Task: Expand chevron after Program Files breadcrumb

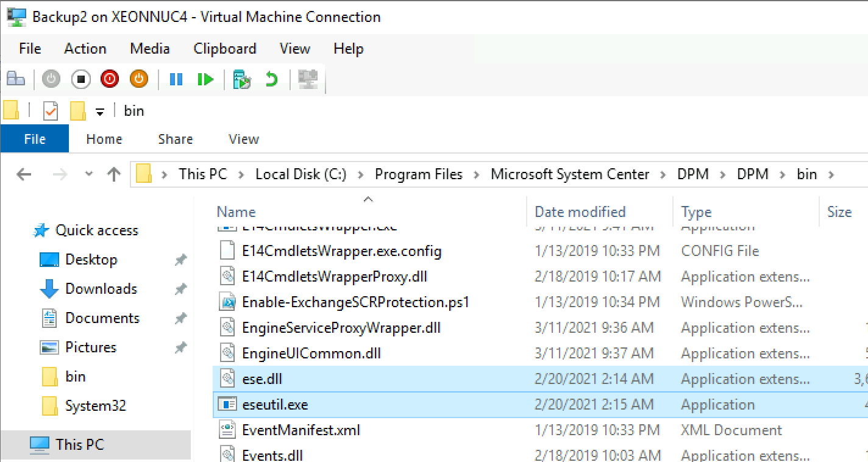Action: pyautogui.click(x=477, y=174)
